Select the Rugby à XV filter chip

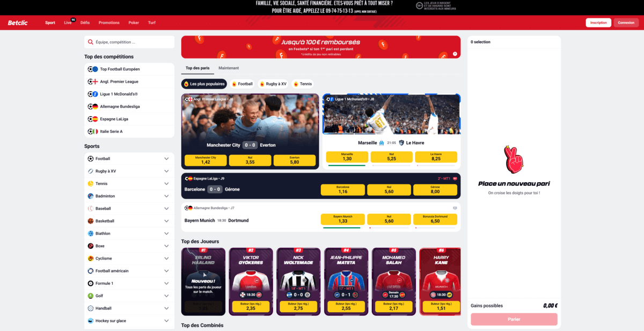pos(273,84)
